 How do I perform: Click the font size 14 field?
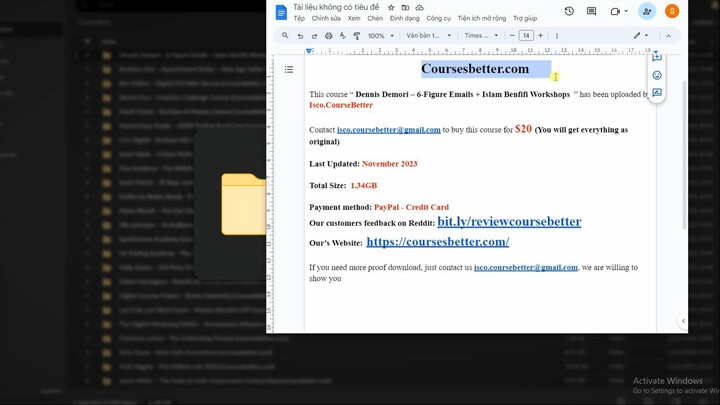(526, 35)
